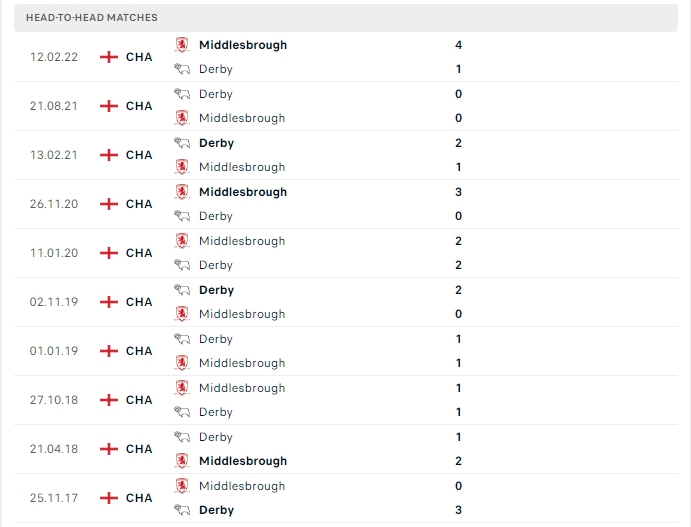Open match dated 02.11.19
The image size is (691, 527).
(x=54, y=302)
